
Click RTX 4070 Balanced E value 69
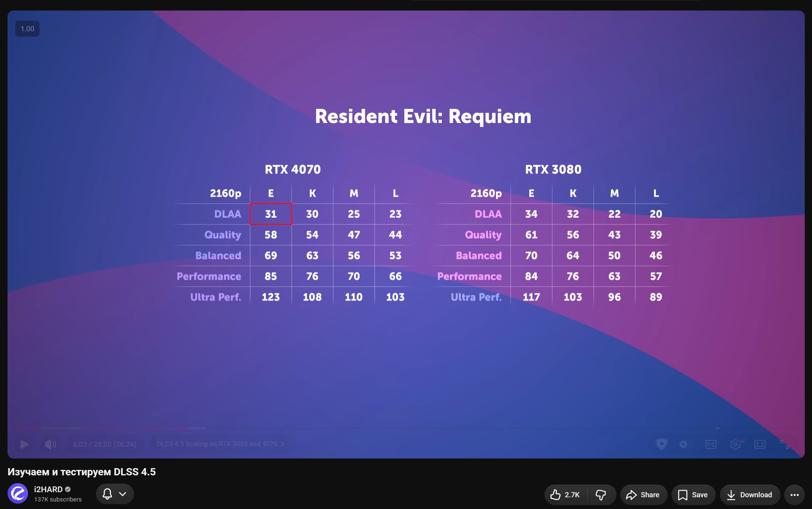[x=271, y=256]
